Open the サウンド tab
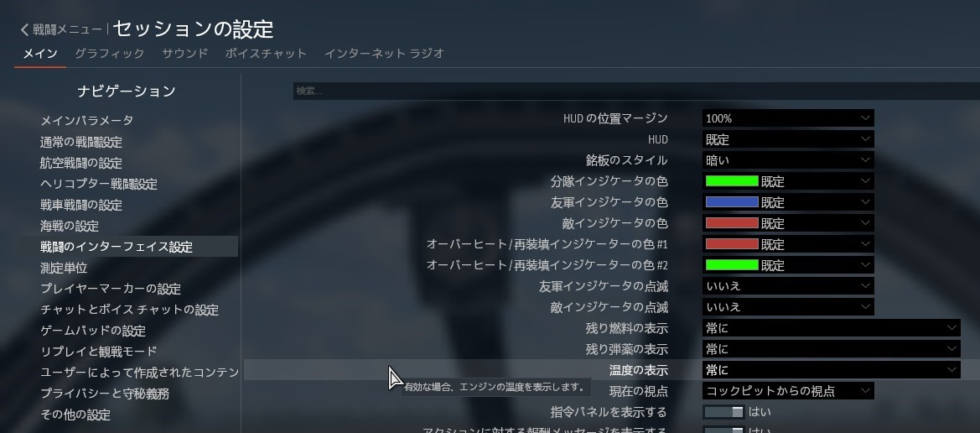Screen dimensions: 980x433 [x=184, y=54]
